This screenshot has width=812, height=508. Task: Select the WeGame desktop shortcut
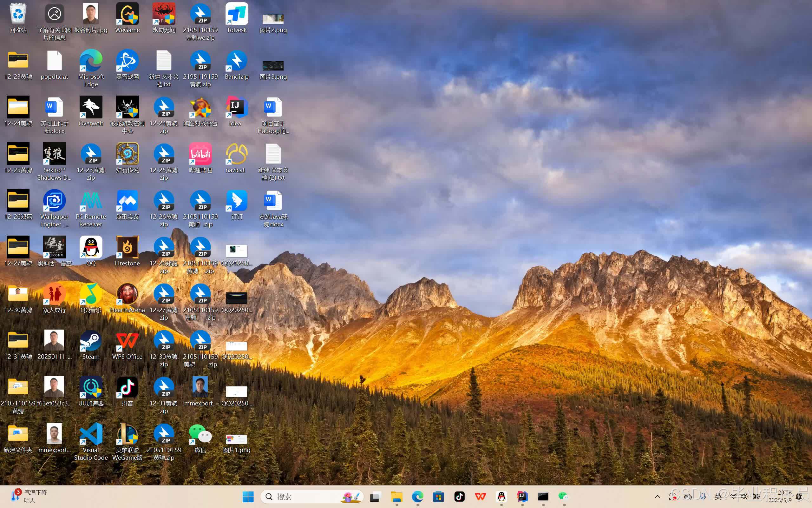click(x=127, y=18)
